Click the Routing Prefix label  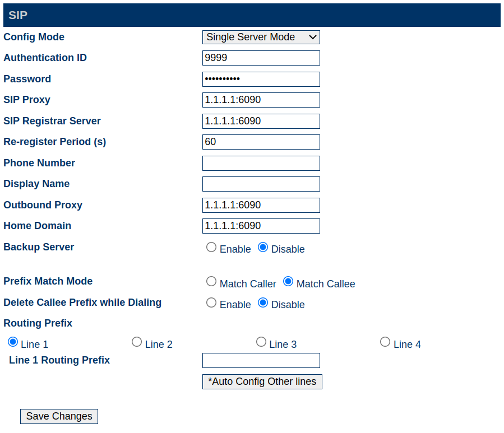point(38,323)
